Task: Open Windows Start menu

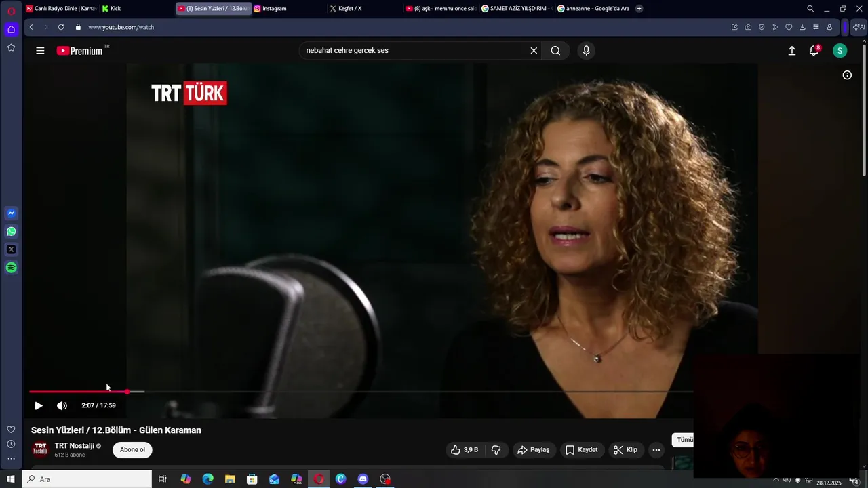Action: coord(11,479)
